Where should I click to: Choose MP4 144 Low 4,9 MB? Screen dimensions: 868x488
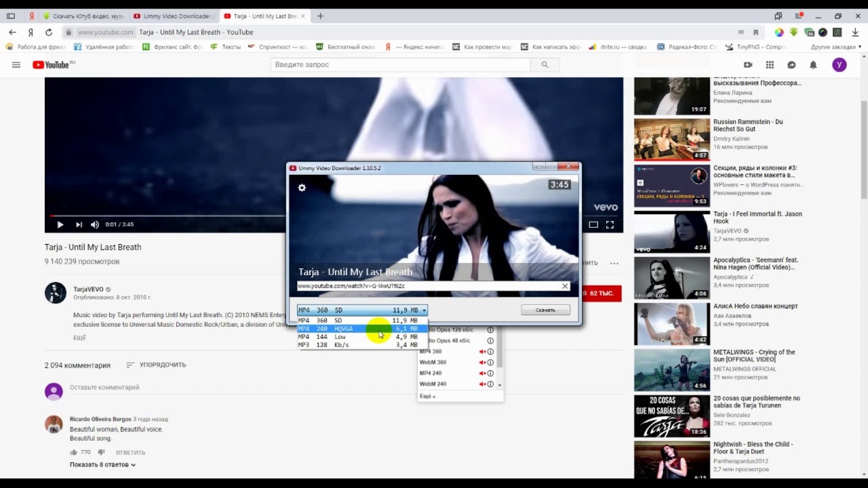(362, 337)
